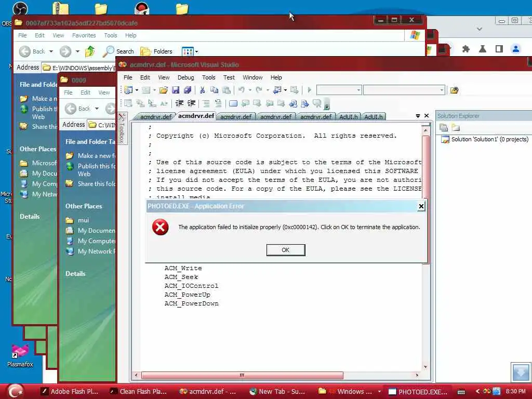Open Favorites menu in Explorer window
Image resolution: width=532 pixels, height=399 pixels.
pos(84,35)
